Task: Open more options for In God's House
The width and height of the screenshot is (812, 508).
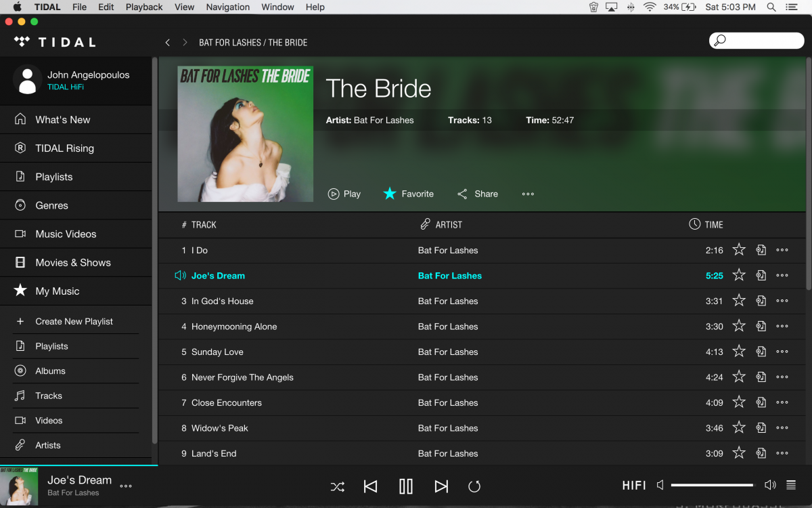Action: point(782,301)
